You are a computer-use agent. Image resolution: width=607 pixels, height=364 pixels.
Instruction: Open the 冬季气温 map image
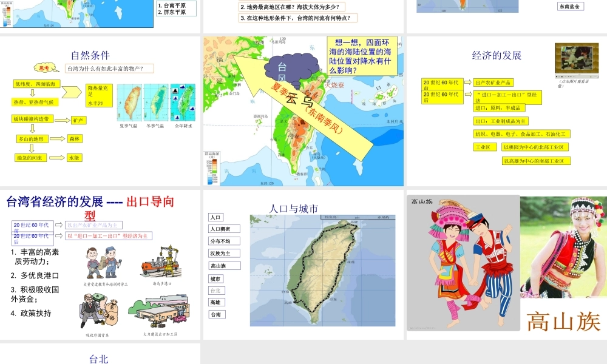coord(157,103)
